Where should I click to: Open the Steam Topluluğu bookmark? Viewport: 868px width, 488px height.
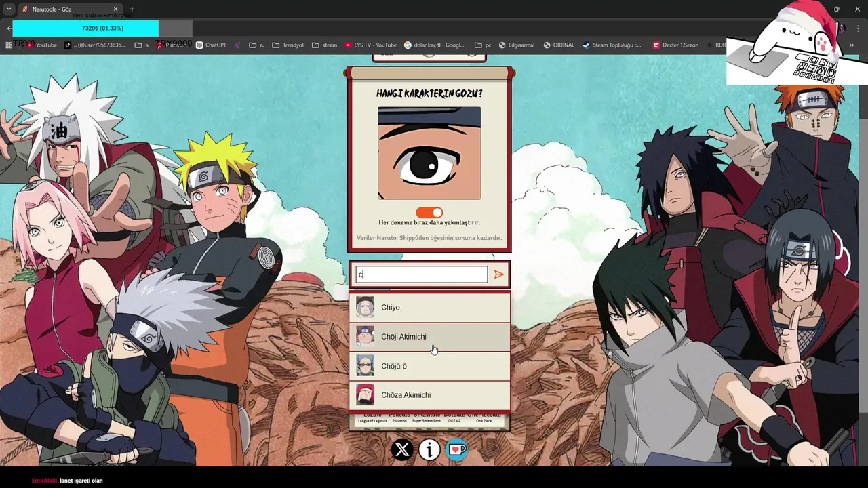coord(612,45)
